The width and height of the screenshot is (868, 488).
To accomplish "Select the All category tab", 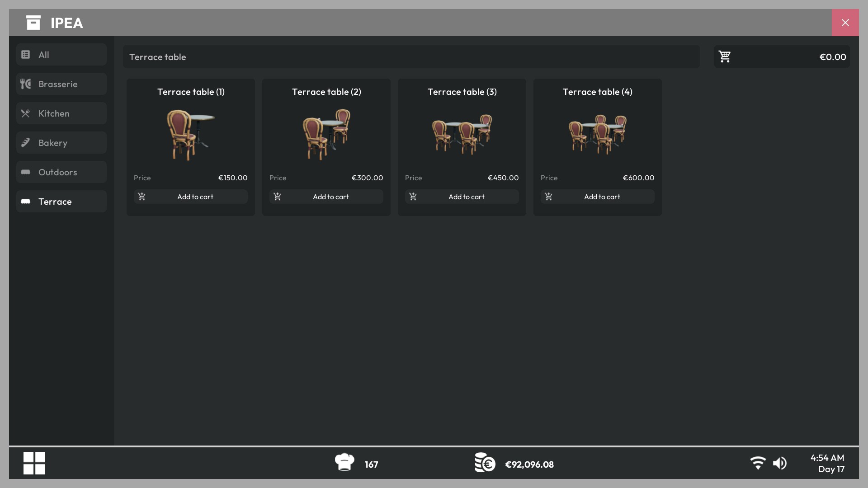I will 61,55.
